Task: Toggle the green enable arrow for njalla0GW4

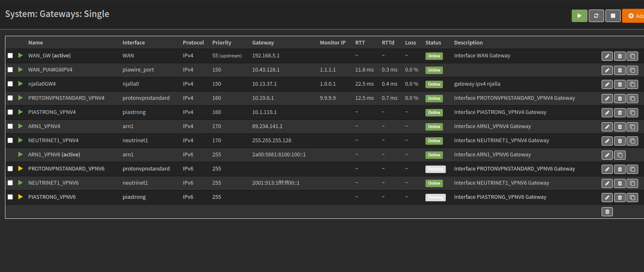Action: point(20,84)
